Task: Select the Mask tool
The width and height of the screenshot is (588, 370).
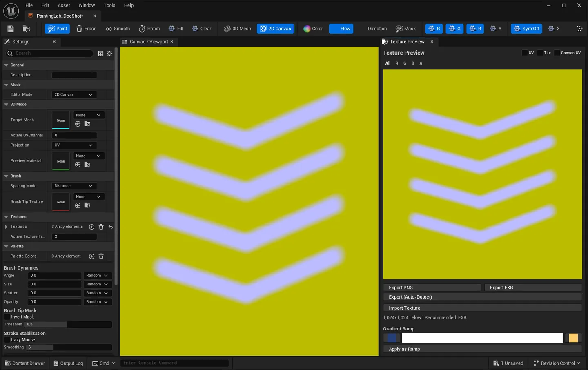Action: tap(405, 29)
